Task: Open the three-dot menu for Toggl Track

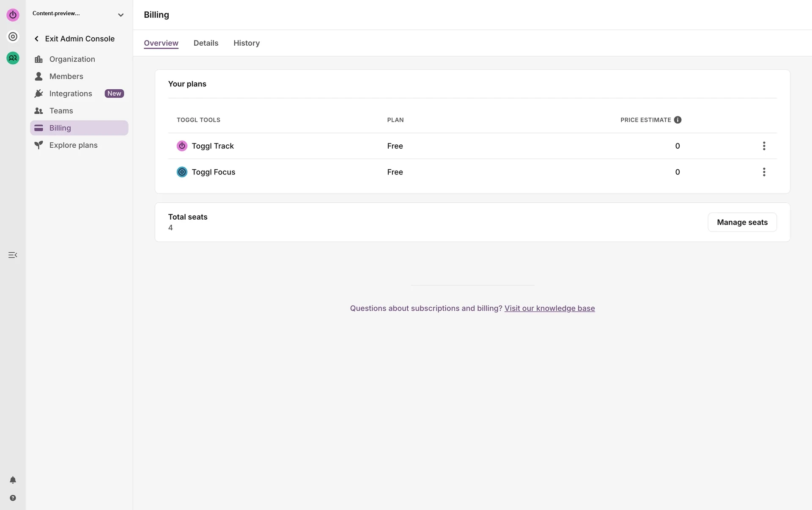Action: point(764,146)
